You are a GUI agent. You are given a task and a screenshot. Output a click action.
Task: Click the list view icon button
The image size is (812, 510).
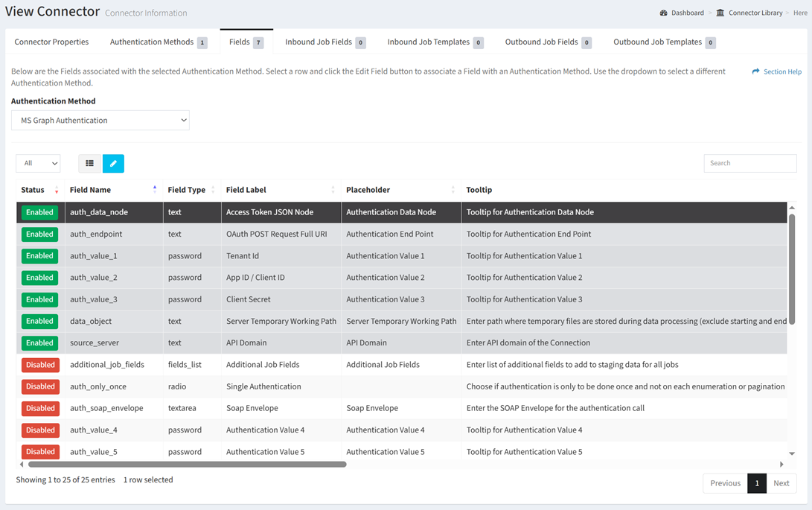[89, 163]
